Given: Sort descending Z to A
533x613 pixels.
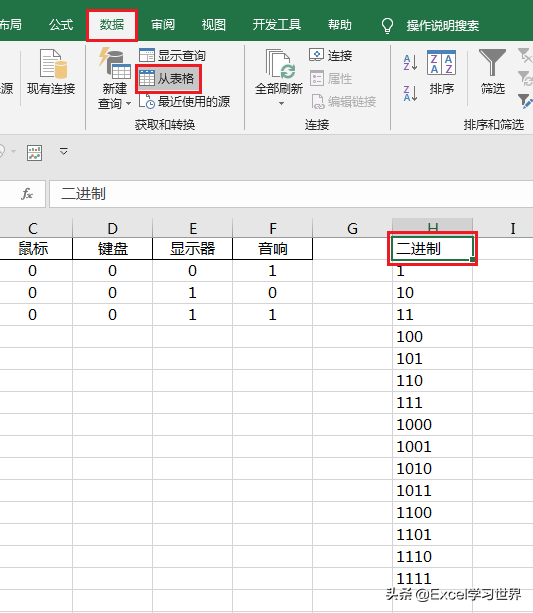Looking at the screenshot, I should coord(410,94).
